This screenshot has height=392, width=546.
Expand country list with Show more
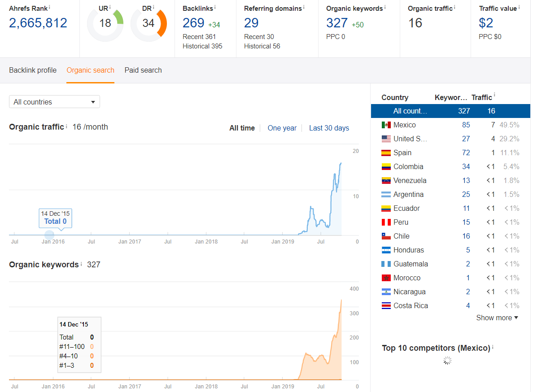[497, 318]
